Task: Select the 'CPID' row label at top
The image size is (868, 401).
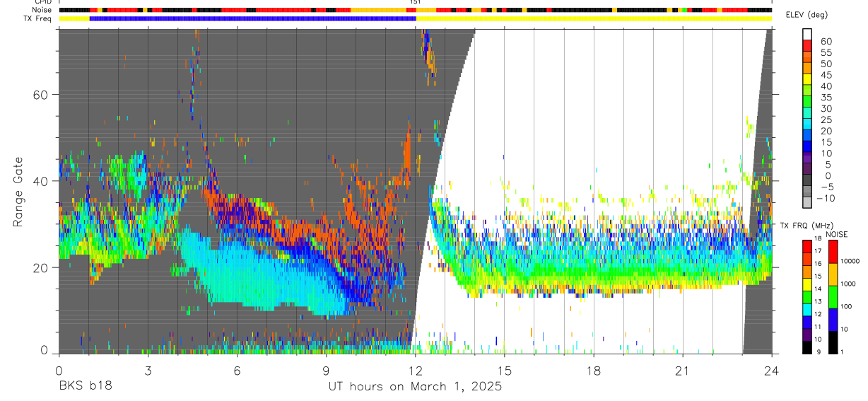Action: [42, 2]
